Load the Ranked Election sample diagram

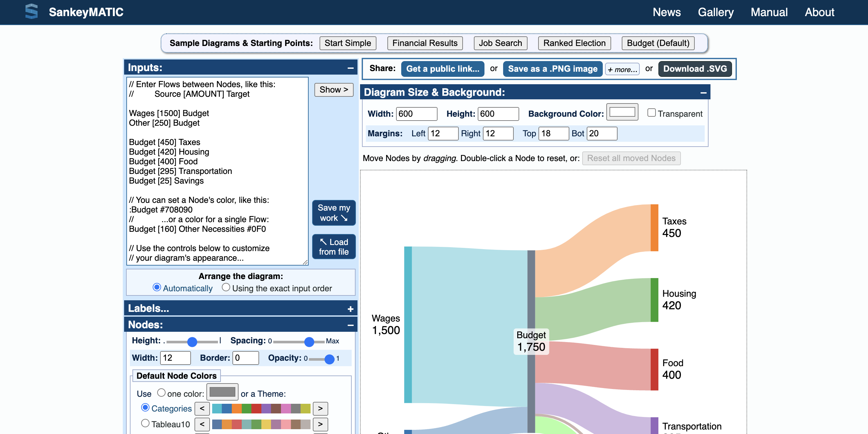click(574, 43)
